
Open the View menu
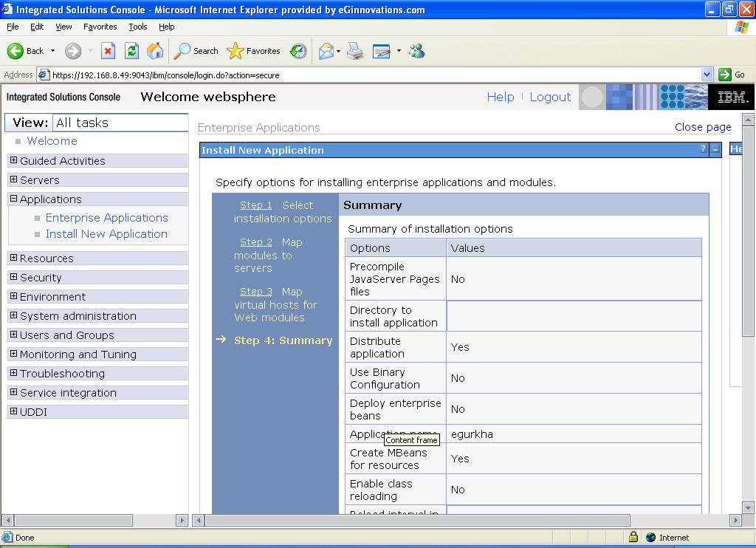[63, 27]
